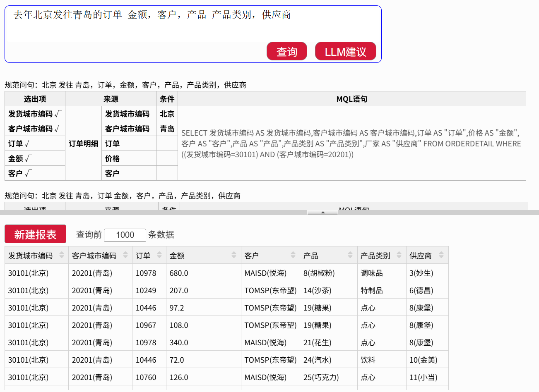Sort results by 客户 column arrows
This screenshot has height=392, width=539.
(x=293, y=255)
